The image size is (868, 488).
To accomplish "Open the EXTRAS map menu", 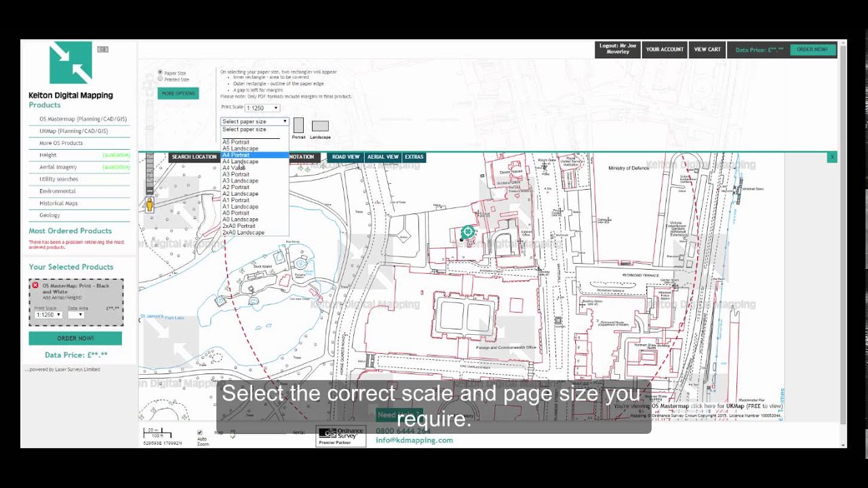I will pyautogui.click(x=414, y=157).
